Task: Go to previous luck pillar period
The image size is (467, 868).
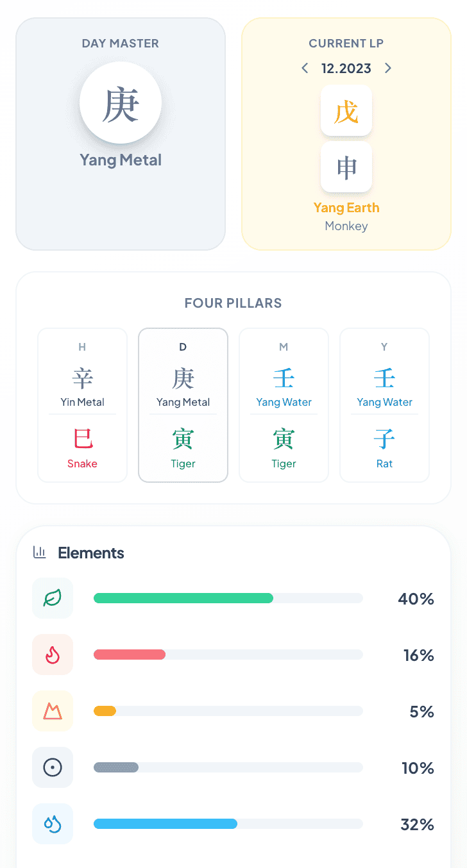Action: pos(305,68)
